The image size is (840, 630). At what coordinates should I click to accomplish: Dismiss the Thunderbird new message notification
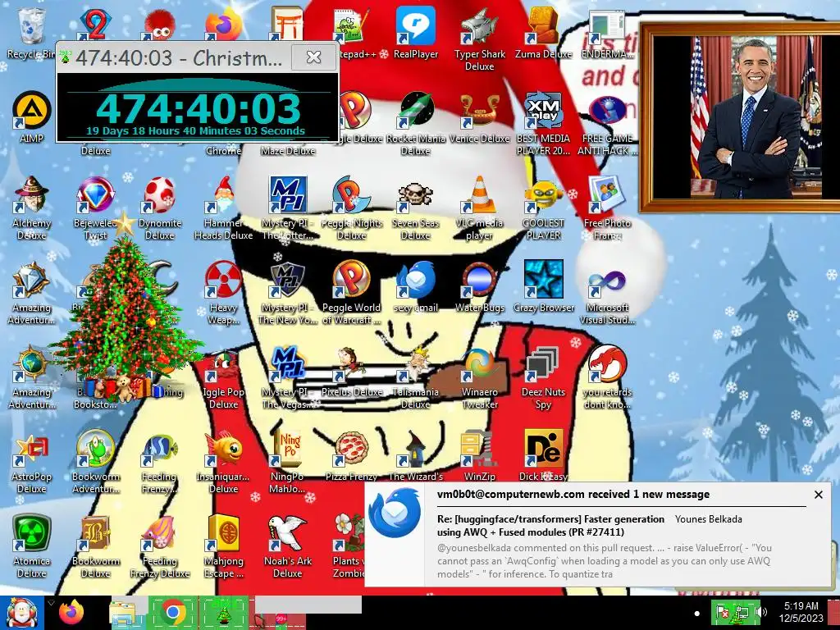click(818, 495)
